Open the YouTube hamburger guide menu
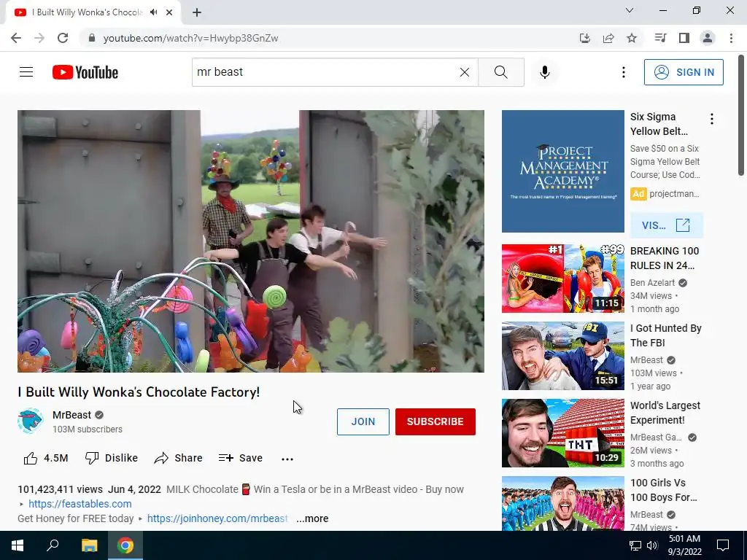This screenshot has height=560, width=747. tap(26, 72)
